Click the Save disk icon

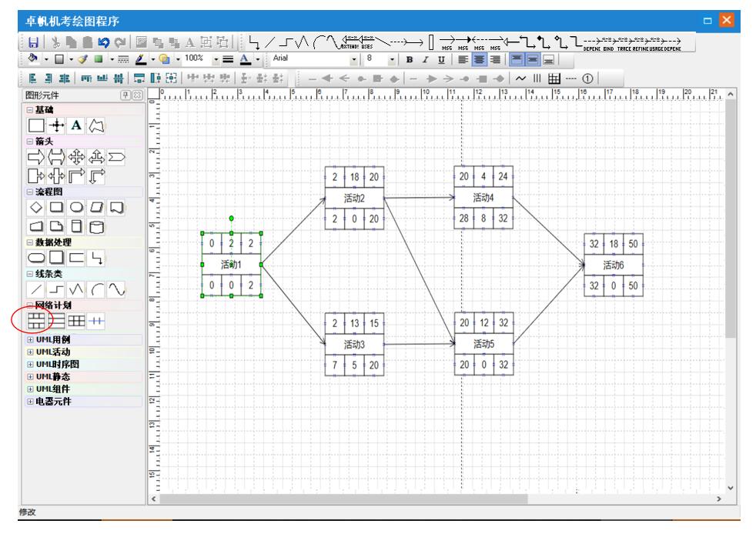(33, 42)
